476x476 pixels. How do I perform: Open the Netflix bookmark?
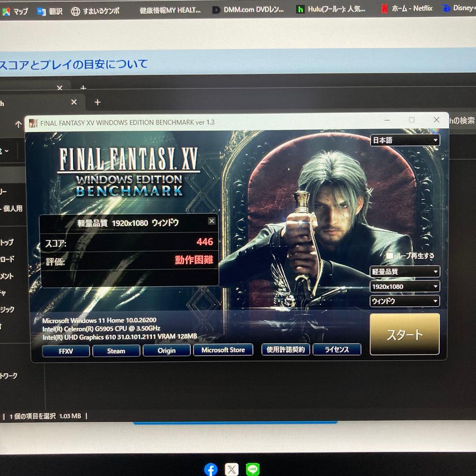click(406, 8)
